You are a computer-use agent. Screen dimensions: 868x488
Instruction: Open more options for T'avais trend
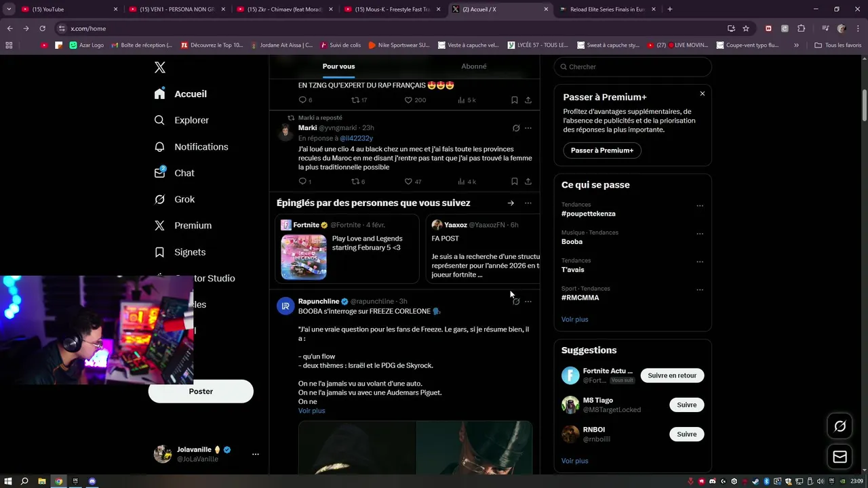(x=700, y=262)
